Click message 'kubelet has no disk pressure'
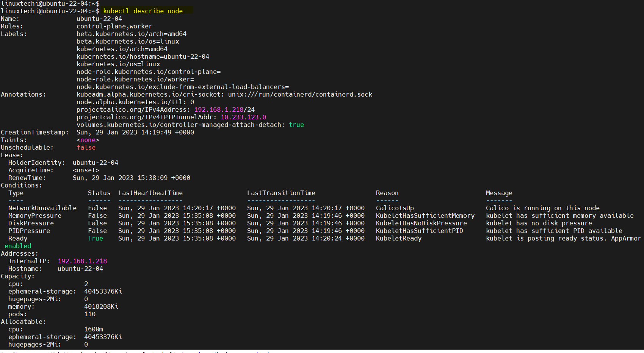The image size is (644, 353). pos(539,223)
